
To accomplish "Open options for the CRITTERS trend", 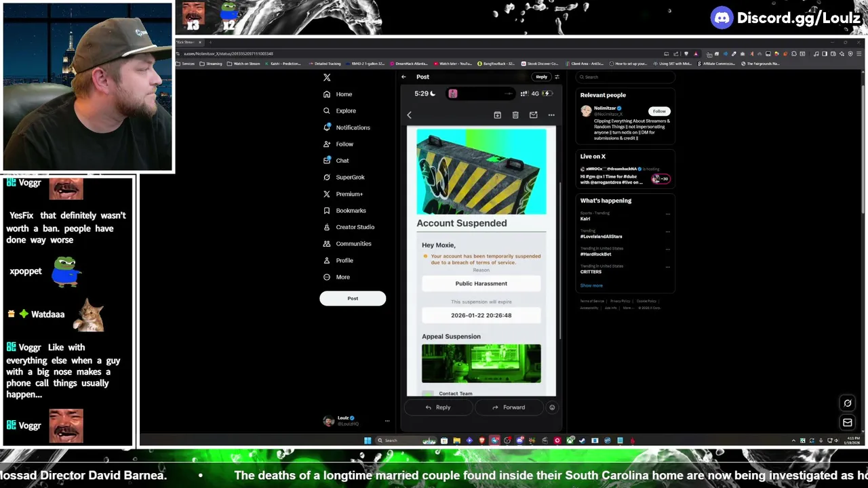I will [667, 267].
